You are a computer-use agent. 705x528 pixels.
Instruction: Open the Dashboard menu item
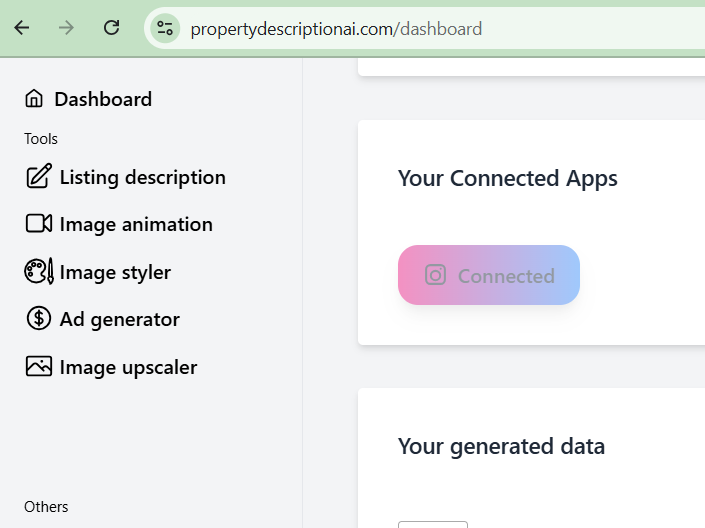[x=103, y=99]
